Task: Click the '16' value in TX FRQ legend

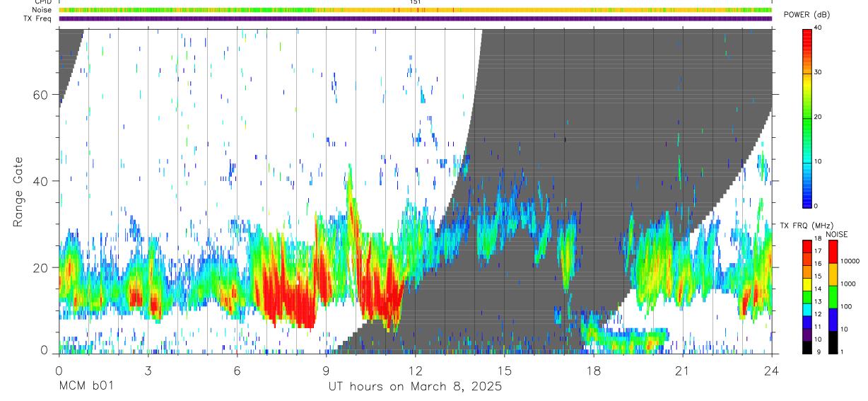Action: (x=819, y=264)
